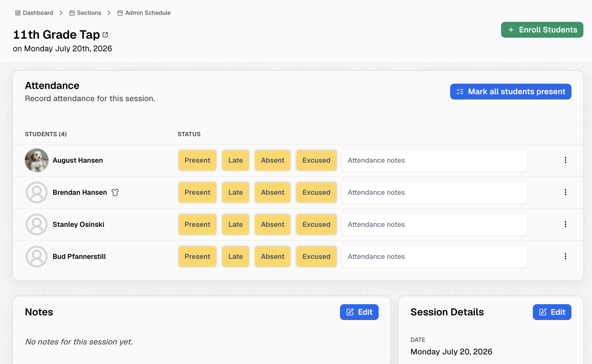Open more options menu for Bud Pfannerstill

(x=566, y=257)
